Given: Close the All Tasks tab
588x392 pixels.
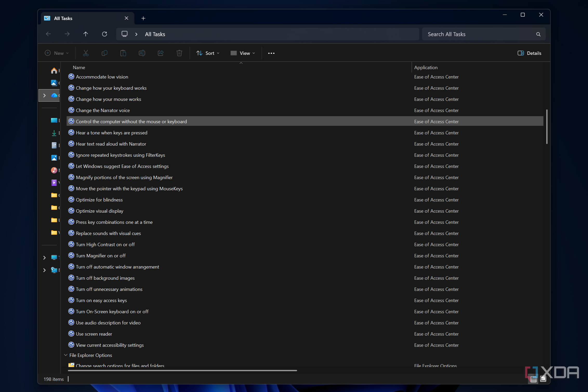Looking at the screenshot, I should [127, 18].
